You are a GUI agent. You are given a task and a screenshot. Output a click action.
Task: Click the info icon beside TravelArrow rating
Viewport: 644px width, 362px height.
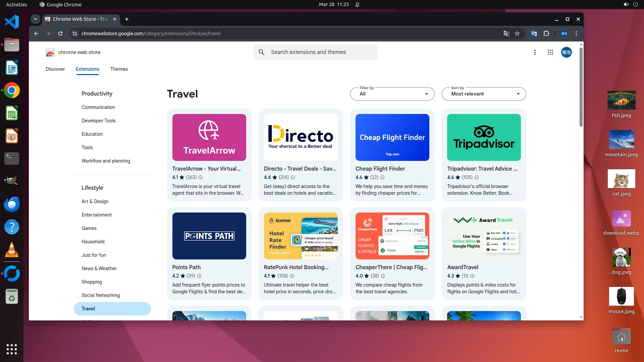click(201, 177)
